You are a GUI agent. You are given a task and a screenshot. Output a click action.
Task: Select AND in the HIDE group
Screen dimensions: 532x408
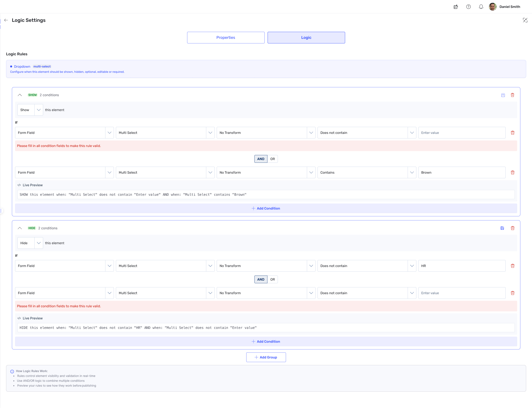click(261, 279)
